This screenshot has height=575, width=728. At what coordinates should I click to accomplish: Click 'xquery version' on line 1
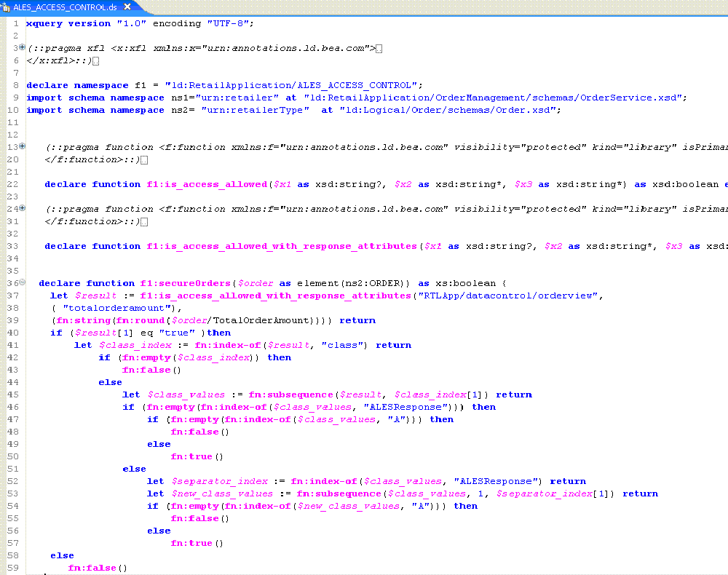coord(68,24)
